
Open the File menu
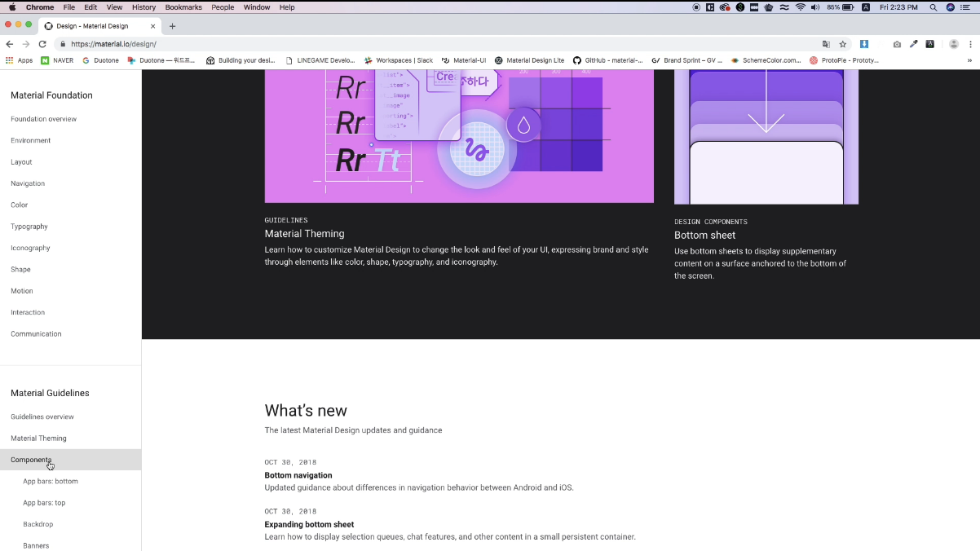click(68, 7)
